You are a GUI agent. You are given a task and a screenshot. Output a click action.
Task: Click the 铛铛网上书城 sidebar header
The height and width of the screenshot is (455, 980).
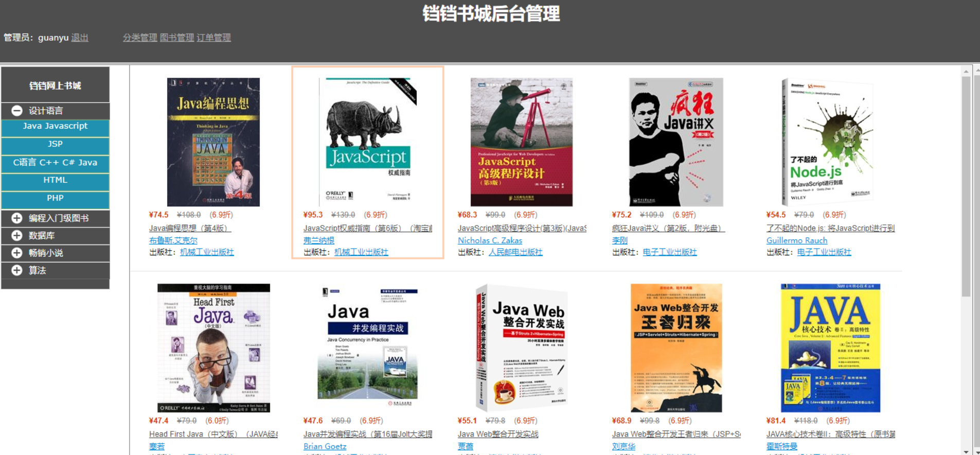(55, 85)
